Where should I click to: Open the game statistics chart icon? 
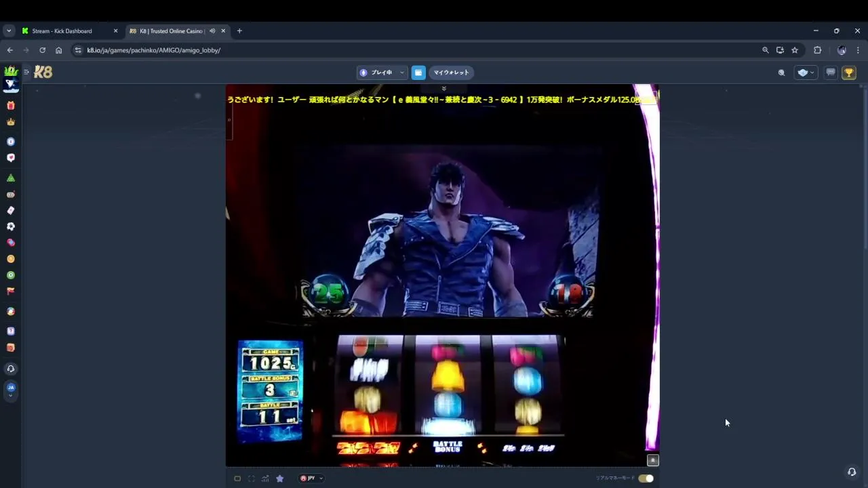(x=265, y=479)
